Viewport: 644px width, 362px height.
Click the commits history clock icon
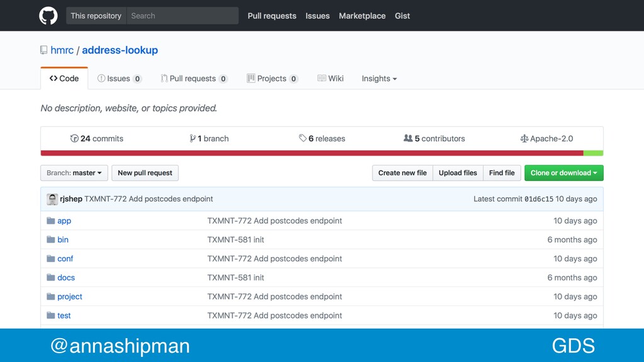(74, 138)
